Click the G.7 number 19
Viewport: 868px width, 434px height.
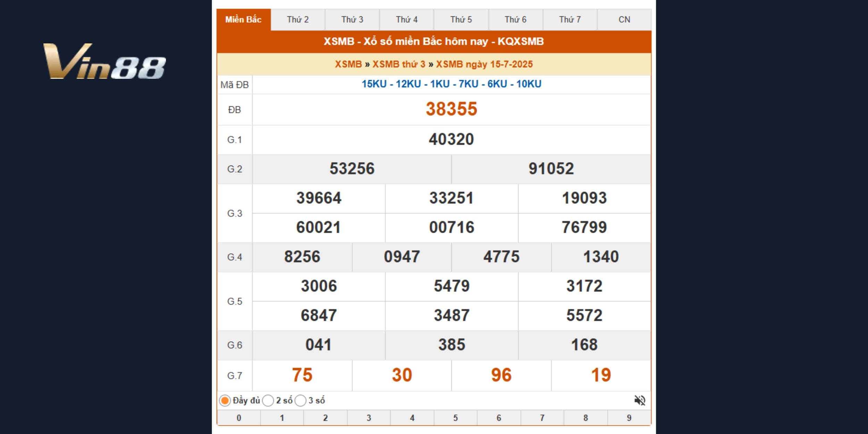[601, 375]
